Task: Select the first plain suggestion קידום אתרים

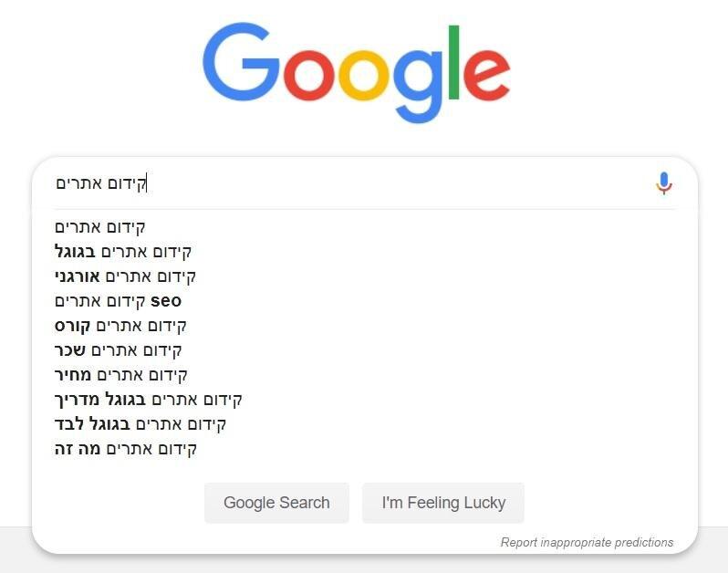Action: 100,226
